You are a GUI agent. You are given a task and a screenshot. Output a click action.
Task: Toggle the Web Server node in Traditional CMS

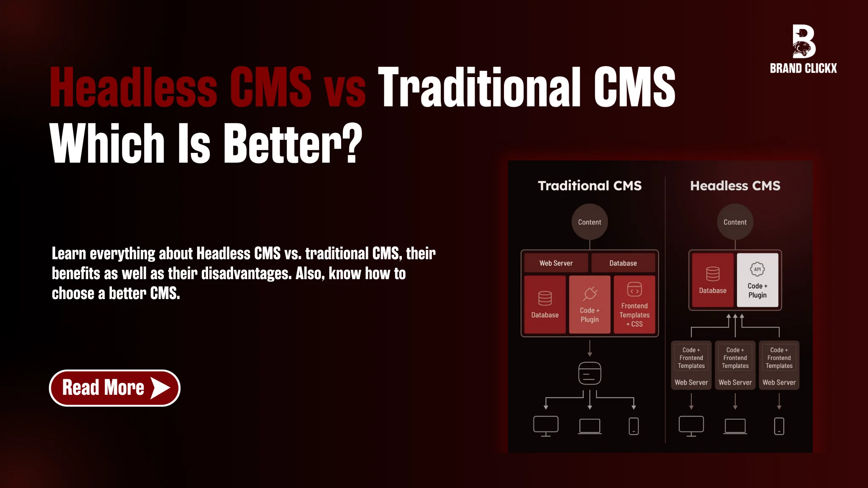click(556, 263)
